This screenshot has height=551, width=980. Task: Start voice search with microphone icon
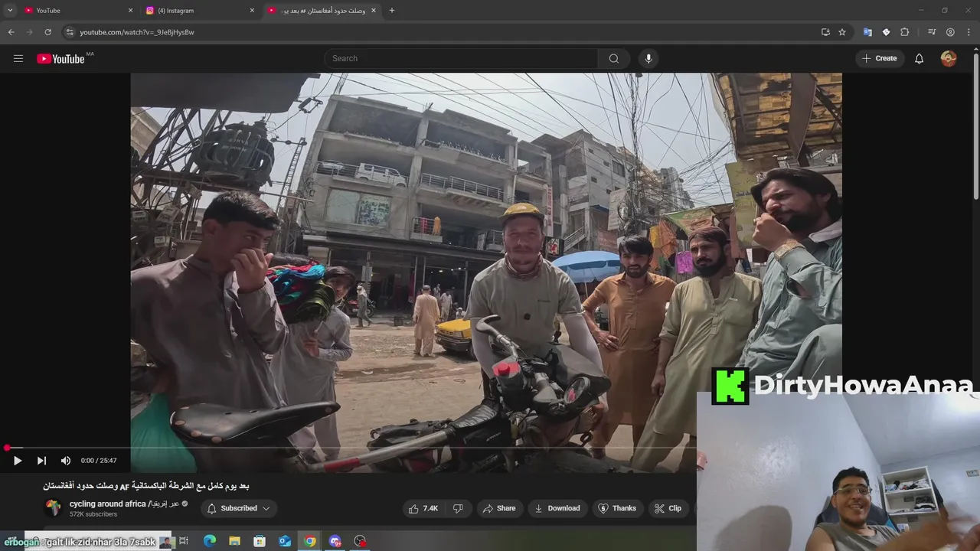pos(648,58)
